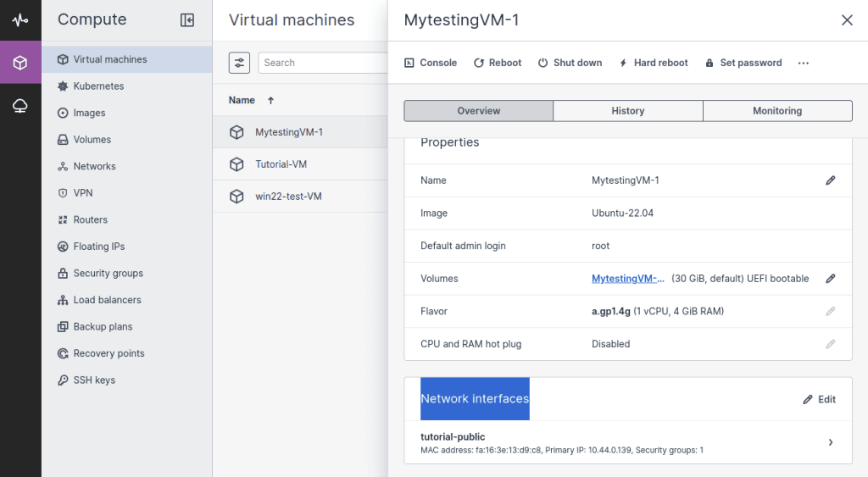Screen dimensions: 868x477
Task: Switch to the Monitoring tab
Action: coord(777,111)
